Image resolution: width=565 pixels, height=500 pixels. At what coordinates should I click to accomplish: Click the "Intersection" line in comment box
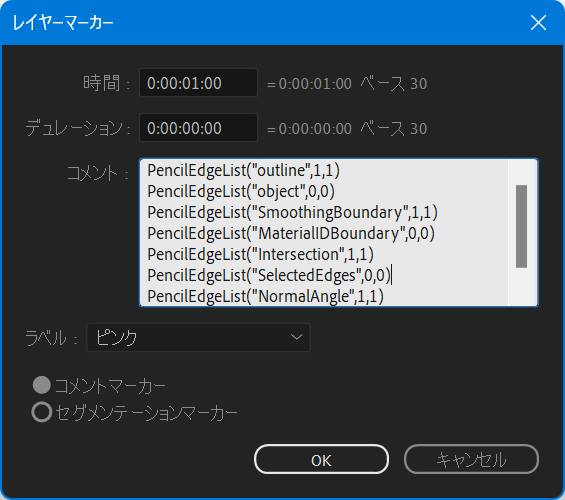(x=261, y=254)
